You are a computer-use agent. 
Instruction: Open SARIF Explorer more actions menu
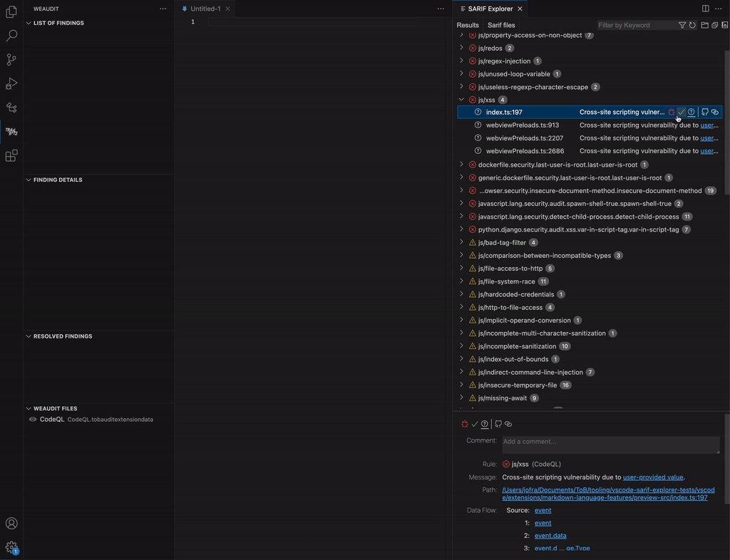(x=719, y=9)
